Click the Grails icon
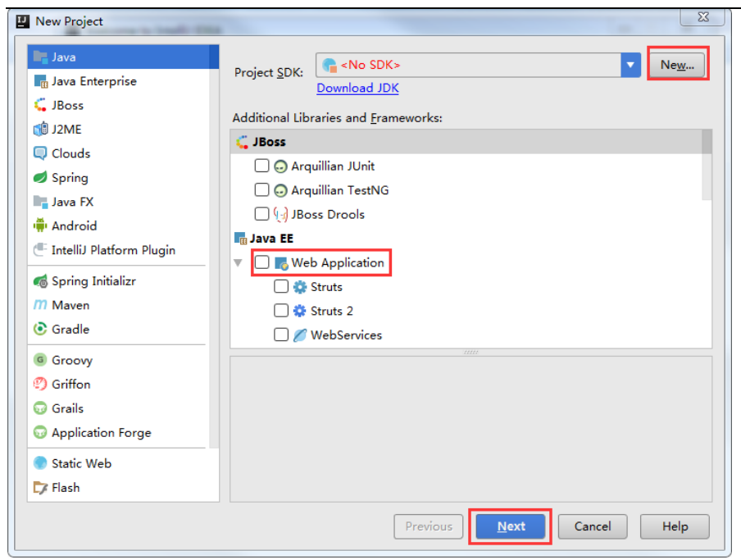 [41, 408]
